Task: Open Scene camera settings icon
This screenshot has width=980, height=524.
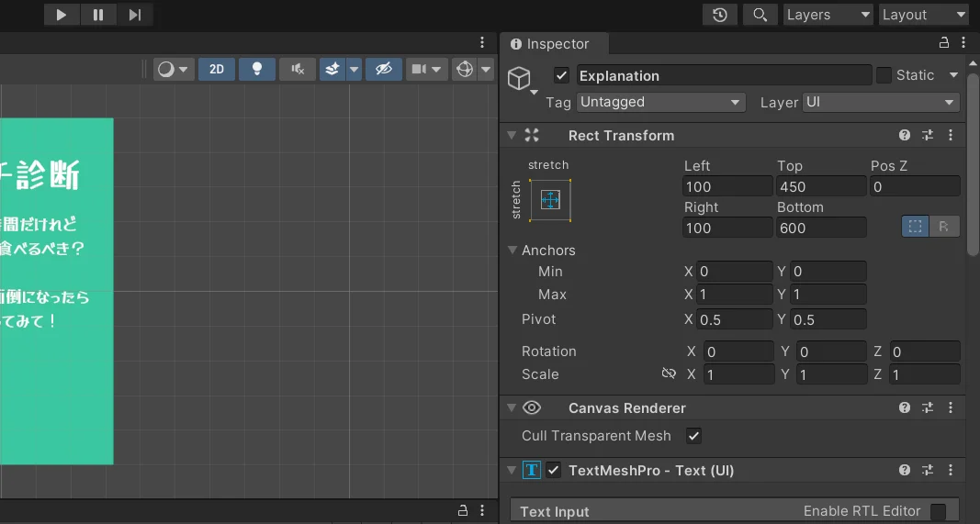Action: [x=419, y=69]
